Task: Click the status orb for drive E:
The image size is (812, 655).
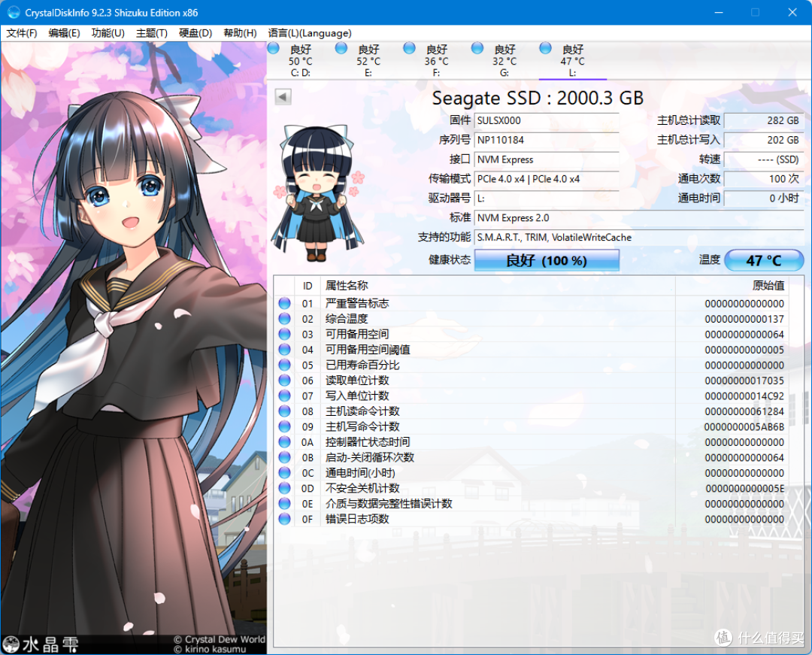Action: tap(341, 48)
